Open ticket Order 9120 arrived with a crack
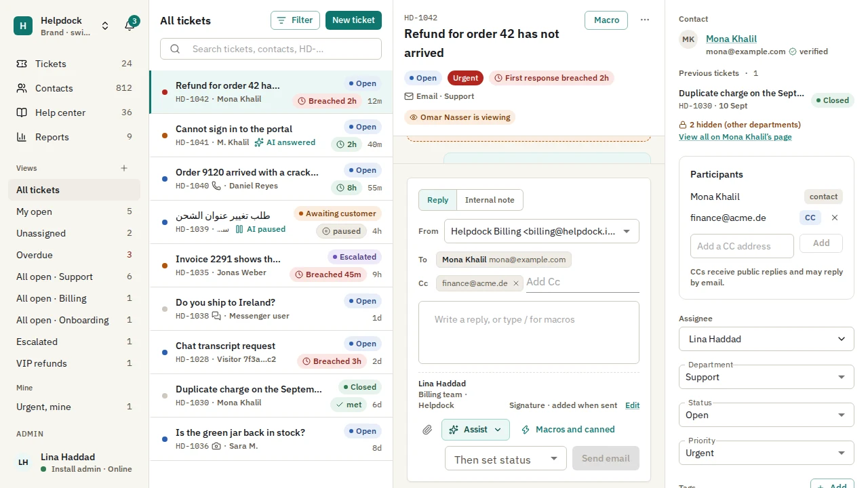The width and height of the screenshot is (868, 488). pyautogui.click(x=271, y=179)
